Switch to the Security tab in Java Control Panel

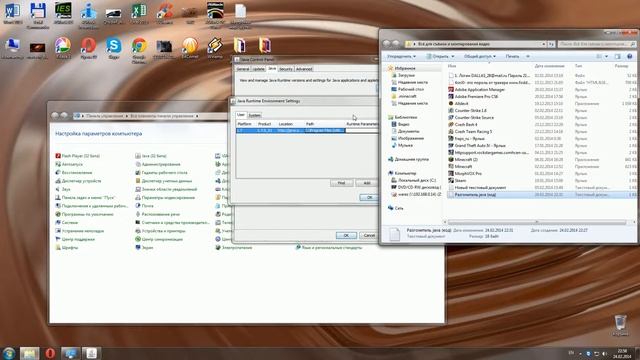pyautogui.click(x=286, y=69)
